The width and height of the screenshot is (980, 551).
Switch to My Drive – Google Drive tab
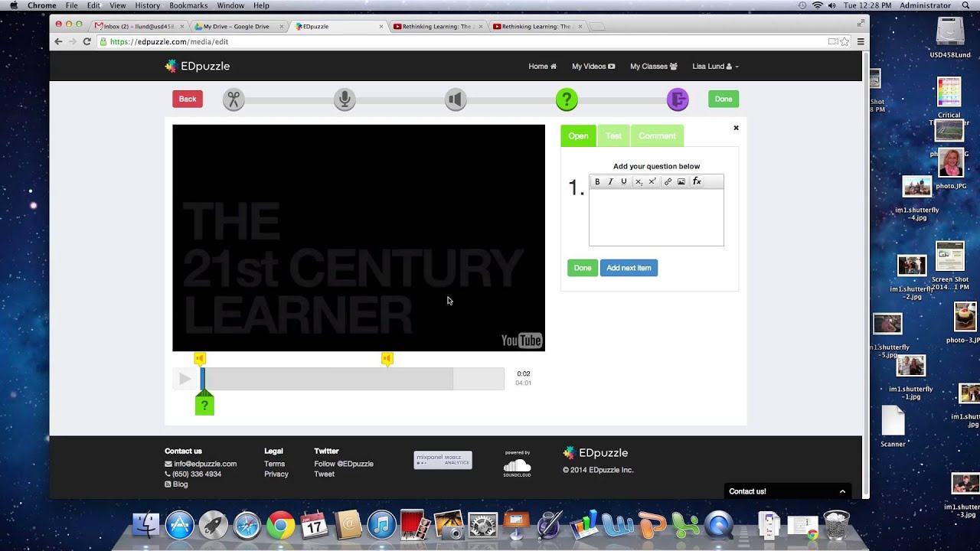(x=236, y=27)
